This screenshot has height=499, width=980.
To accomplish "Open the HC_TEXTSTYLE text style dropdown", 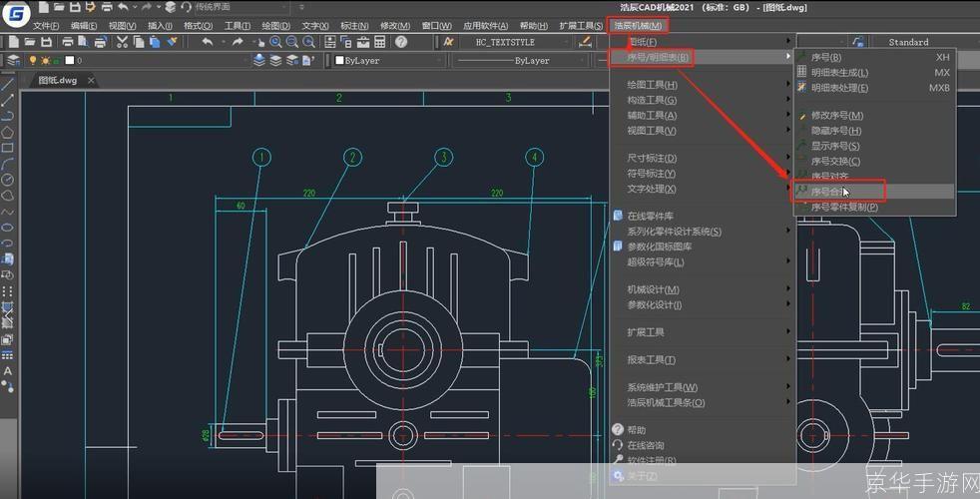I will click(x=516, y=42).
